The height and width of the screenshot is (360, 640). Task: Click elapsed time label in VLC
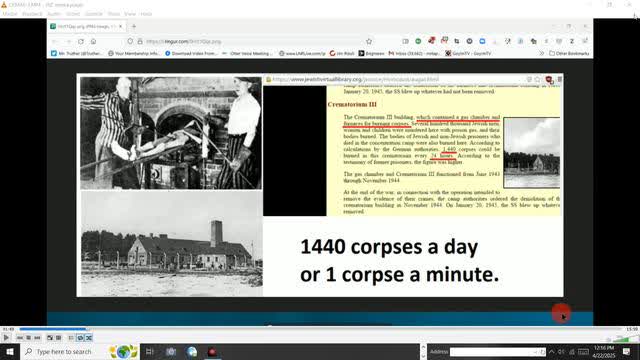8,329
